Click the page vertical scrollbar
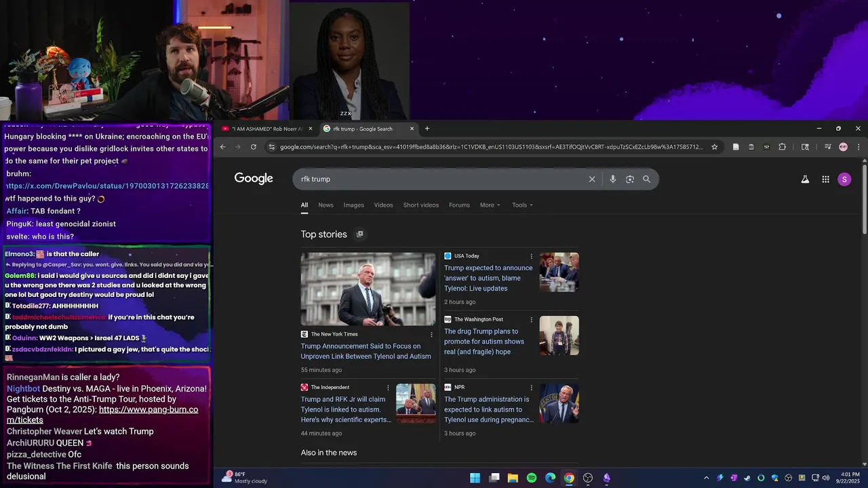 pos(864,200)
